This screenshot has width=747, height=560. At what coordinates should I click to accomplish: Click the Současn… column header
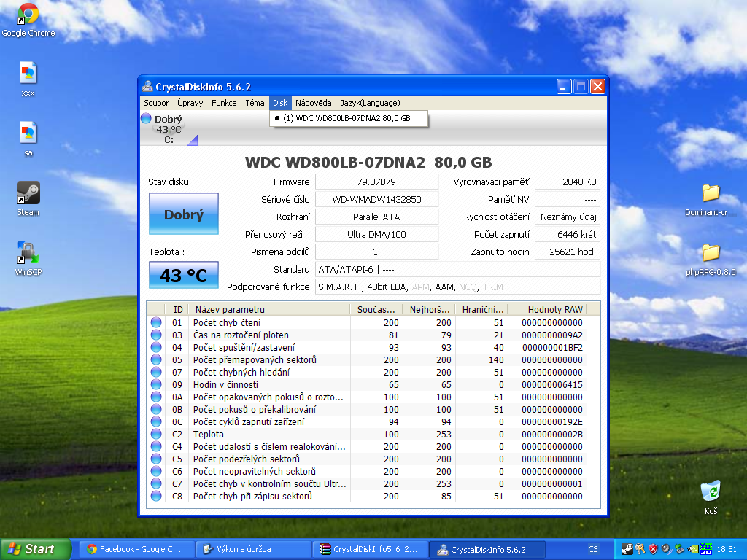(x=376, y=309)
